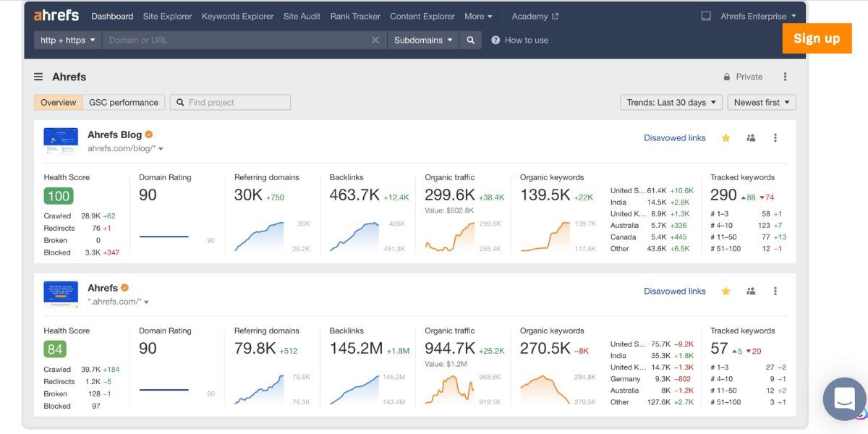
Task: Open the Newest first sort dropdown
Action: (x=761, y=103)
